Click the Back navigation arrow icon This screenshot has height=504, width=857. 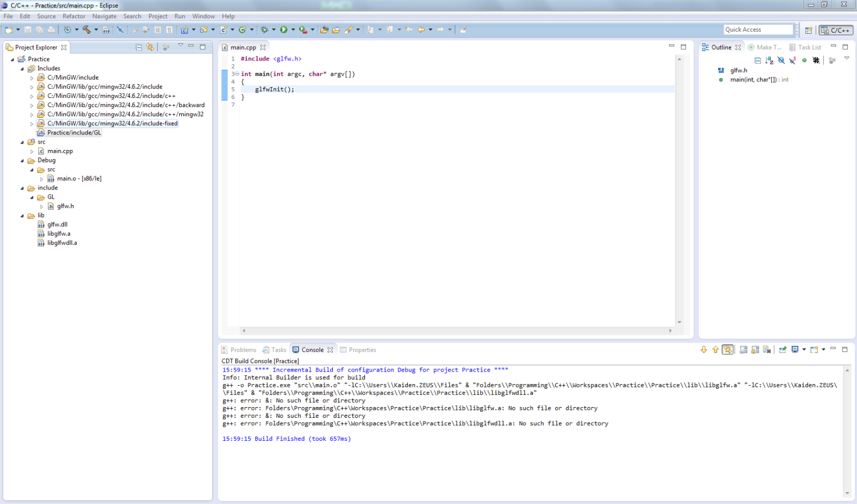tap(421, 30)
